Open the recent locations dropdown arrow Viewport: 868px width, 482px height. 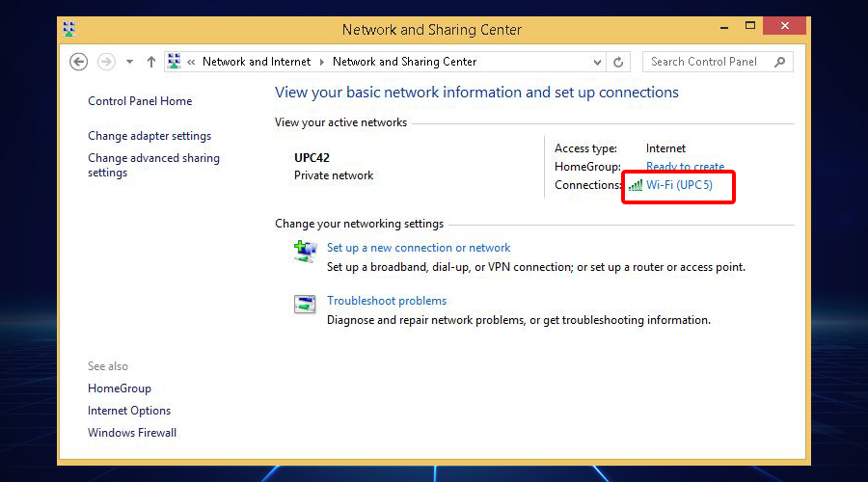129,62
